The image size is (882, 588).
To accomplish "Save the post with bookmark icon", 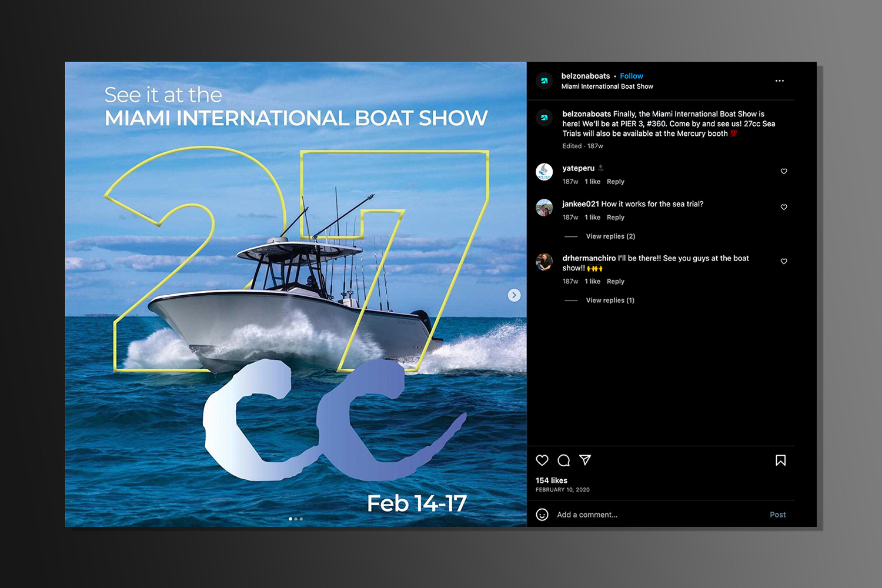I will 781,460.
